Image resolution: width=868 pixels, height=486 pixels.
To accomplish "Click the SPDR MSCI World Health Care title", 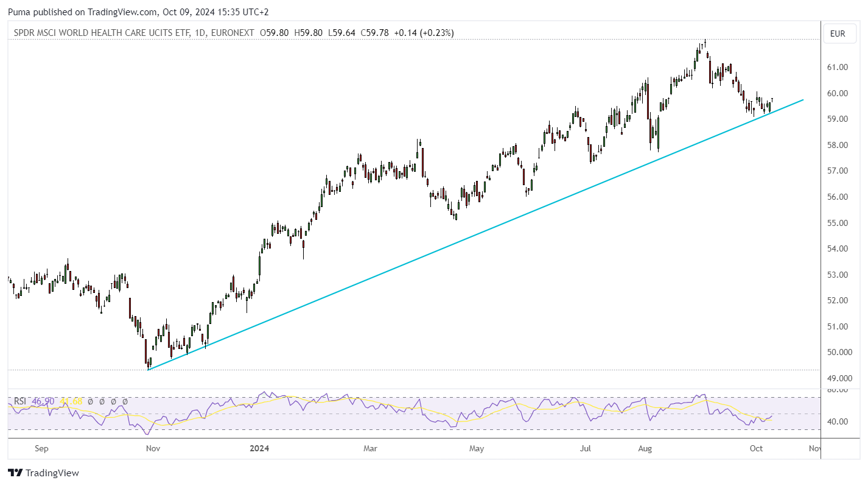I will [100, 33].
